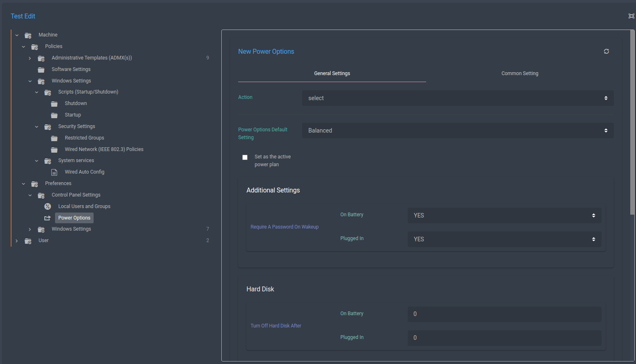
Task: Open the Action select dropdown
Action: pos(457,98)
